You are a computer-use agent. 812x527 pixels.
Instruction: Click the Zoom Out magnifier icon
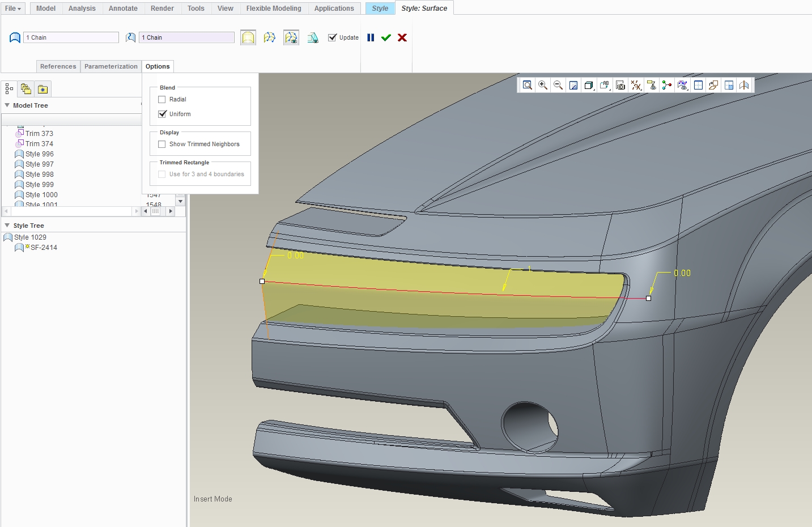coord(558,85)
